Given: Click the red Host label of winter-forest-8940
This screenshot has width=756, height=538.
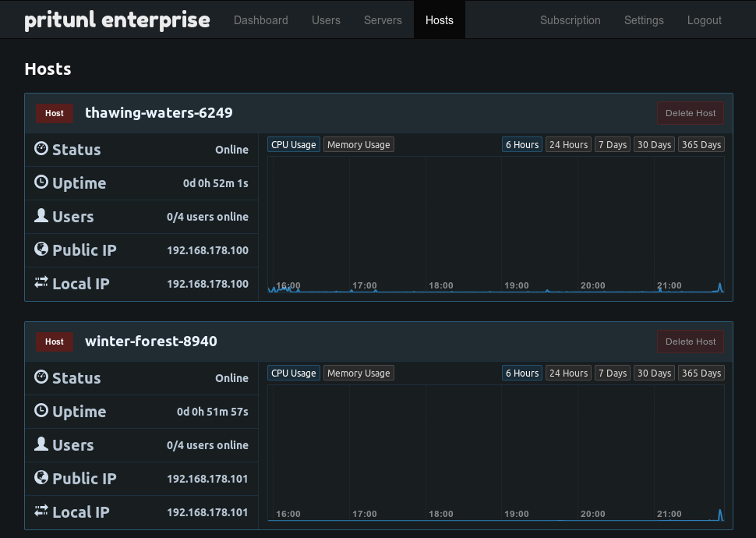Looking at the screenshot, I should pyautogui.click(x=55, y=342).
